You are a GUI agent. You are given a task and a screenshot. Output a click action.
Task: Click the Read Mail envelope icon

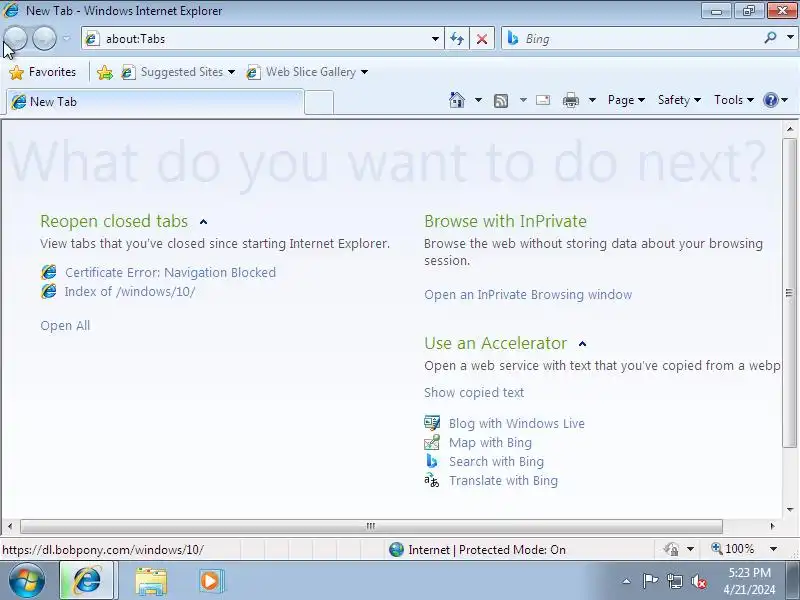coord(543,100)
